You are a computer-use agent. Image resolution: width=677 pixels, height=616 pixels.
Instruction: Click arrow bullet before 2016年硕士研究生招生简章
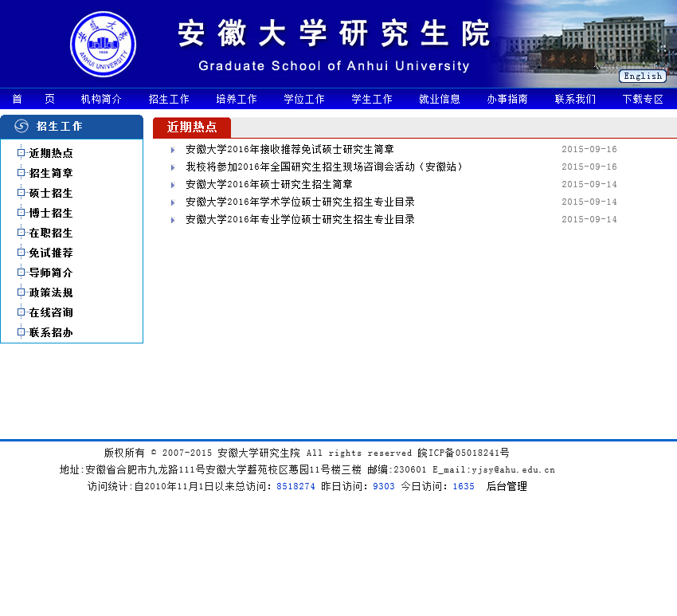173,185
